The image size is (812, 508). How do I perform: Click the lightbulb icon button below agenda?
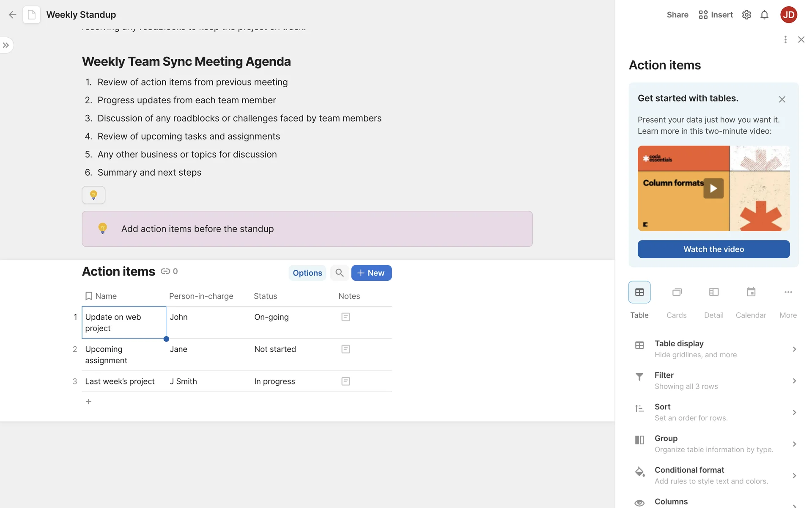point(93,195)
